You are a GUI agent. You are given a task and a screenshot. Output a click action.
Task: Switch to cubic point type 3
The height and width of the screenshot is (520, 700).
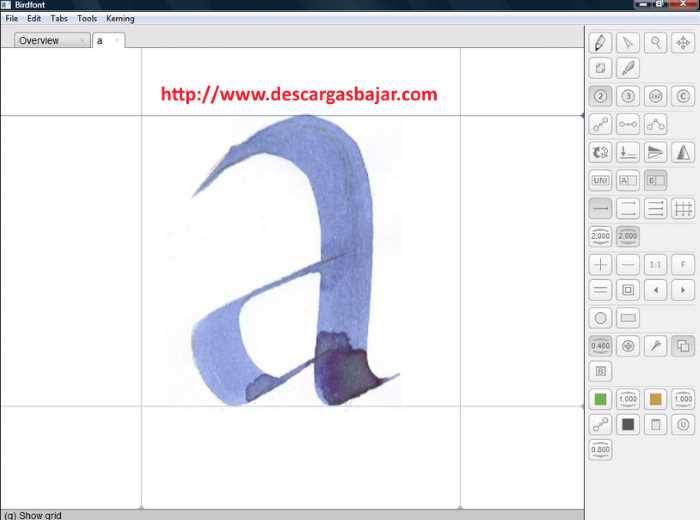pos(628,96)
